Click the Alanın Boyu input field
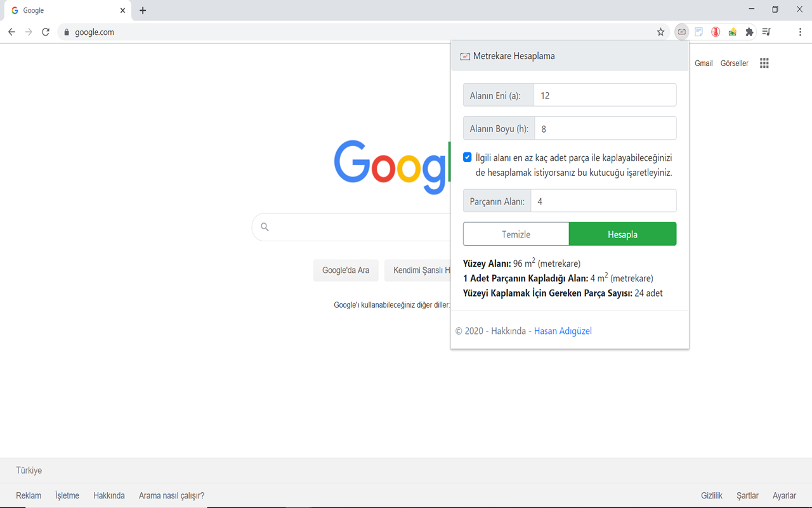The image size is (812, 508). click(x=606, y=128)
